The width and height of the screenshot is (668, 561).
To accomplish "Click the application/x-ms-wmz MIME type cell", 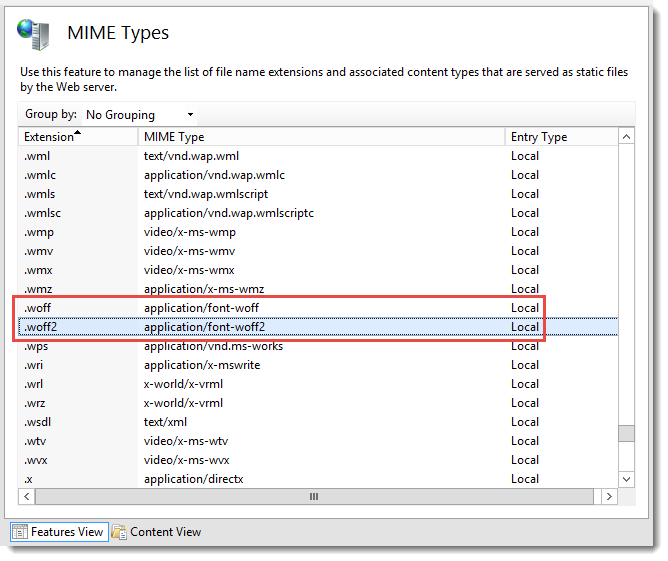I will (204, 289).
